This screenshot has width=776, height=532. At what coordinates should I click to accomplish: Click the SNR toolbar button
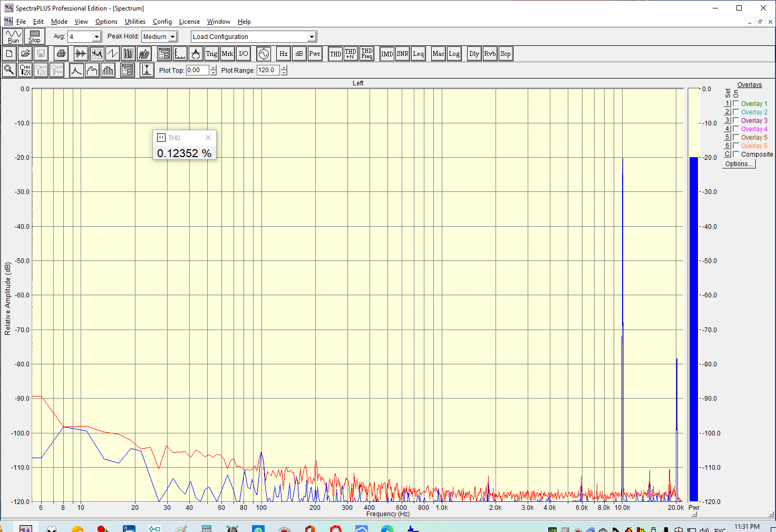click(x=403, y=54)
